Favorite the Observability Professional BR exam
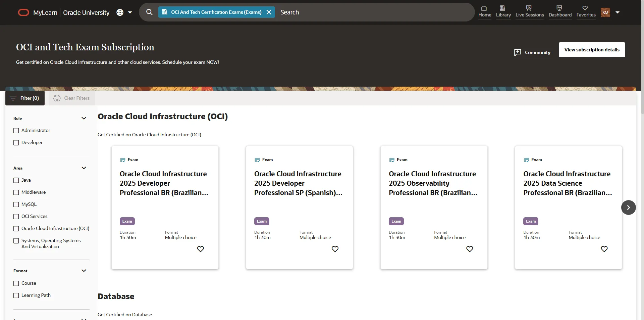The height and width of the screenshot is (320, 644). point(470,249)
